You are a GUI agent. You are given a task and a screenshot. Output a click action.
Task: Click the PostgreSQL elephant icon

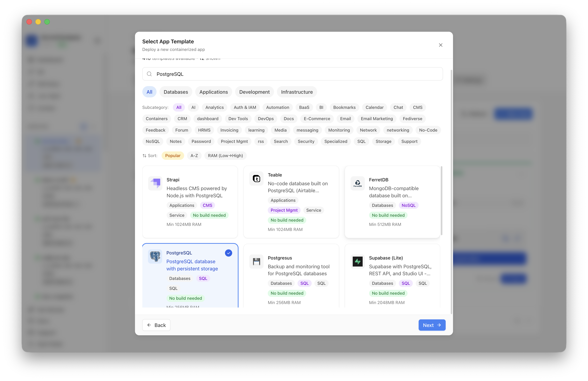(x=155, y=256)
